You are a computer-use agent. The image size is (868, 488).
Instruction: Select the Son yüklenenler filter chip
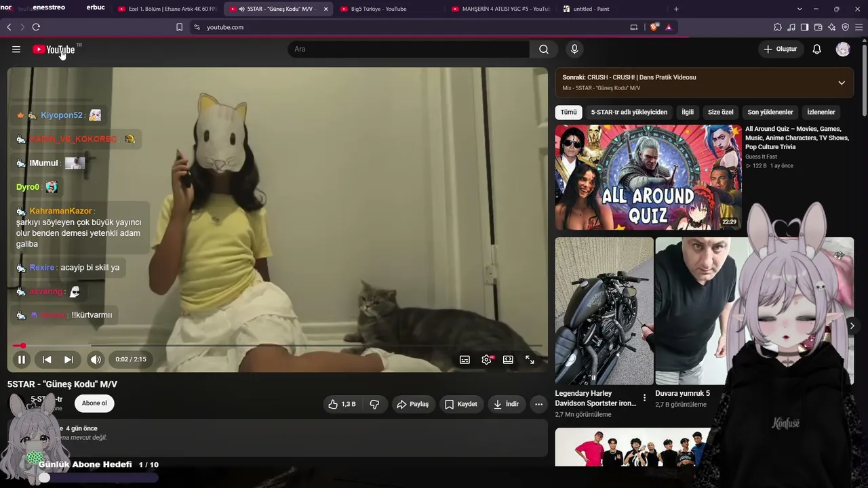click(x=770, y=113)
